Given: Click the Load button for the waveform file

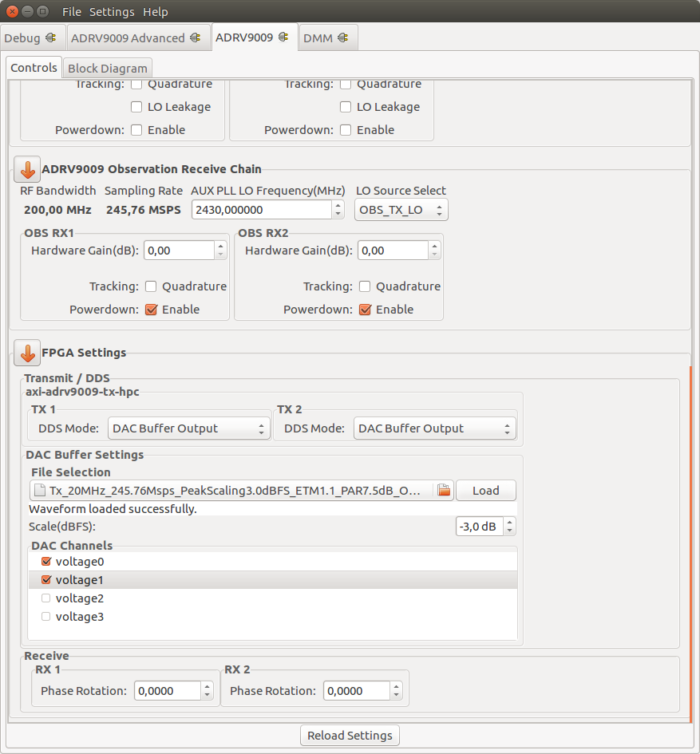Looking at the screenshot, I should [x=485, y=490].
